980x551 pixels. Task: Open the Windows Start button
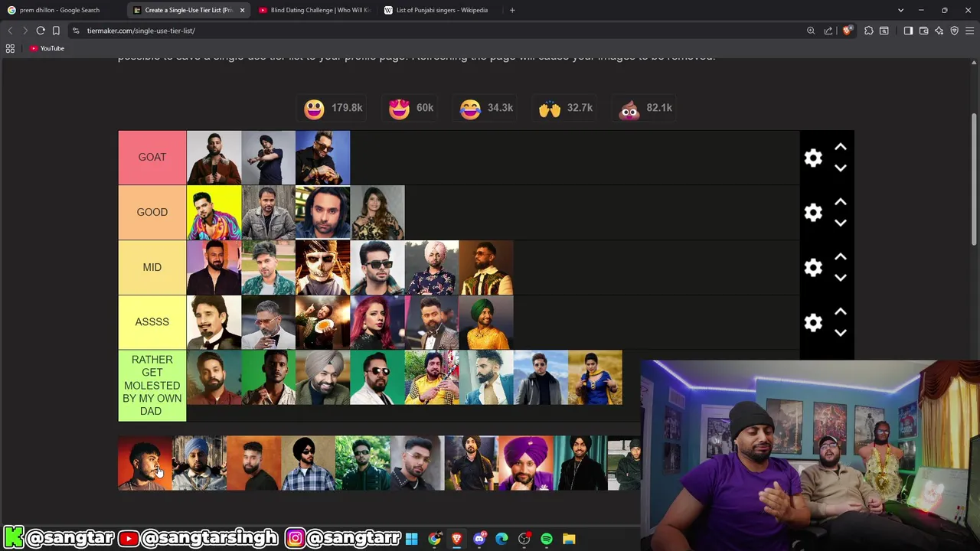click(x=412, y=539)
